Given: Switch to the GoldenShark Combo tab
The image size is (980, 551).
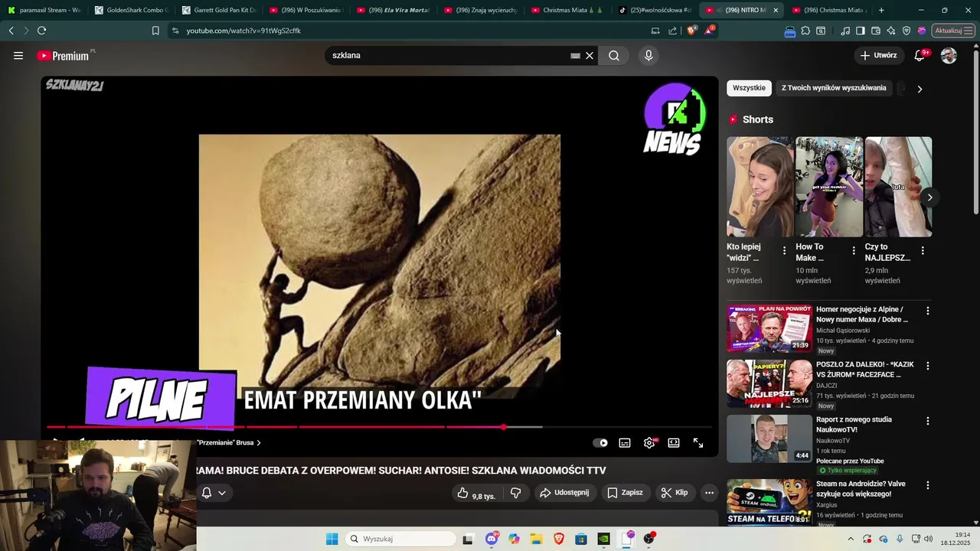Looking at the screenshot, I should click(130, 10).
